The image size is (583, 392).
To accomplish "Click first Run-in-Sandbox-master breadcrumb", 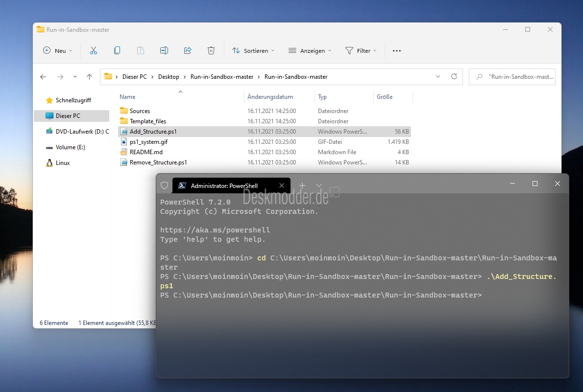I will (222, 77).
